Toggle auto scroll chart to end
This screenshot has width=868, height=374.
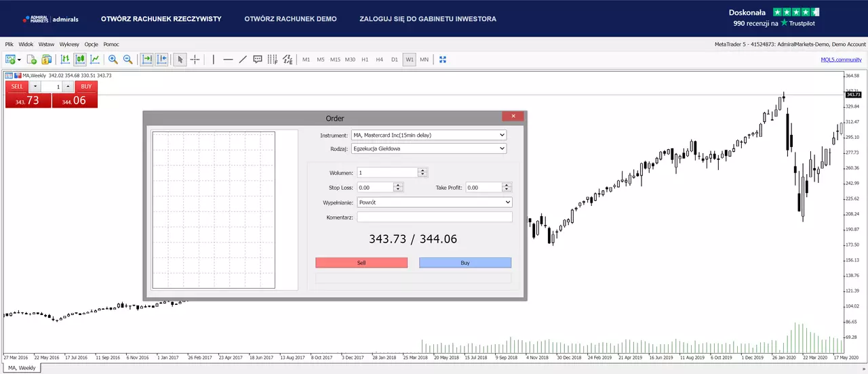tap(146, 60)
